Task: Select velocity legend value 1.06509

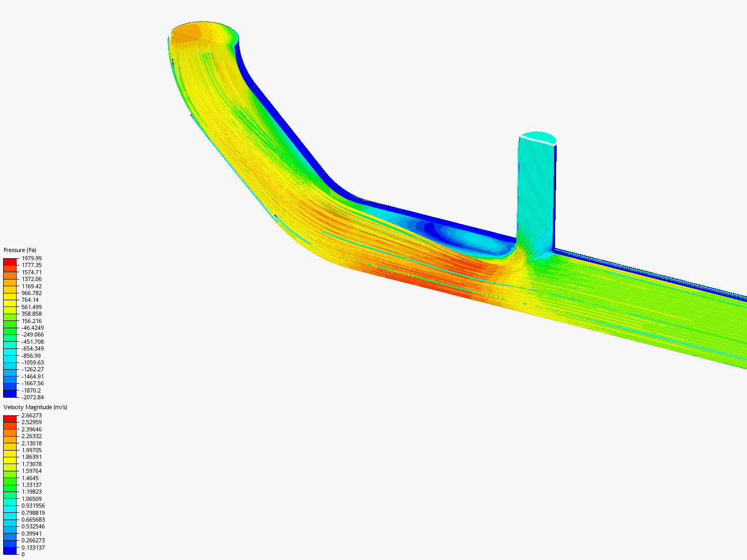Action: [x=32, y=499]
